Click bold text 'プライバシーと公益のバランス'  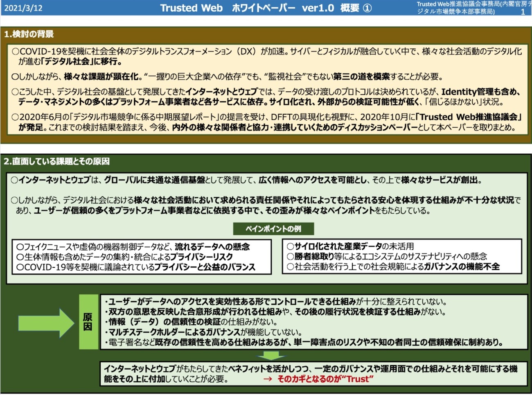(x=205, y=267)
